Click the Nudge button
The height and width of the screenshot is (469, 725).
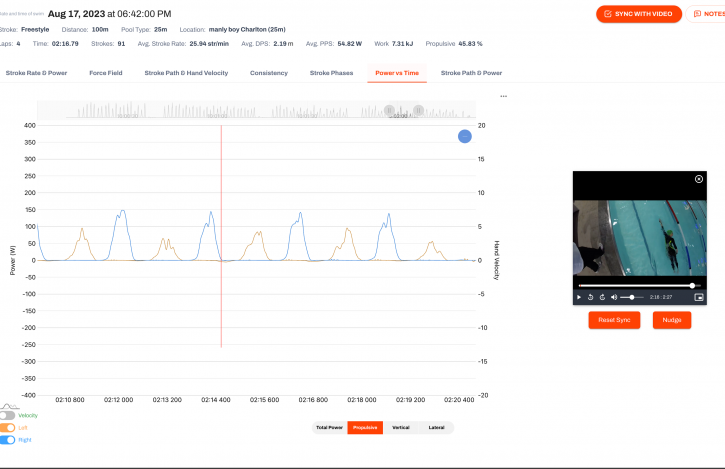pyautogui.click(x=672, y=320)
